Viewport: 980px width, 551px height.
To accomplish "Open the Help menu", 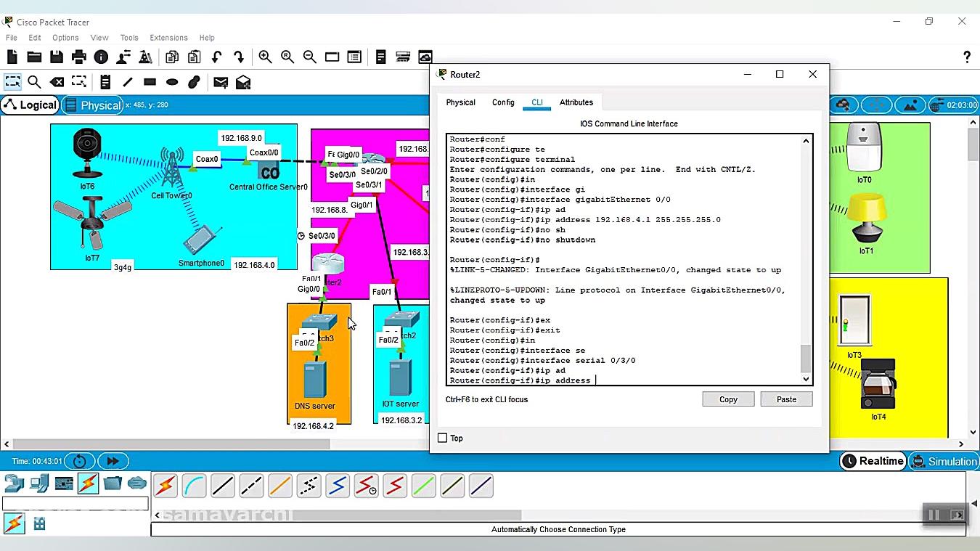I will [x=207, y=38].
